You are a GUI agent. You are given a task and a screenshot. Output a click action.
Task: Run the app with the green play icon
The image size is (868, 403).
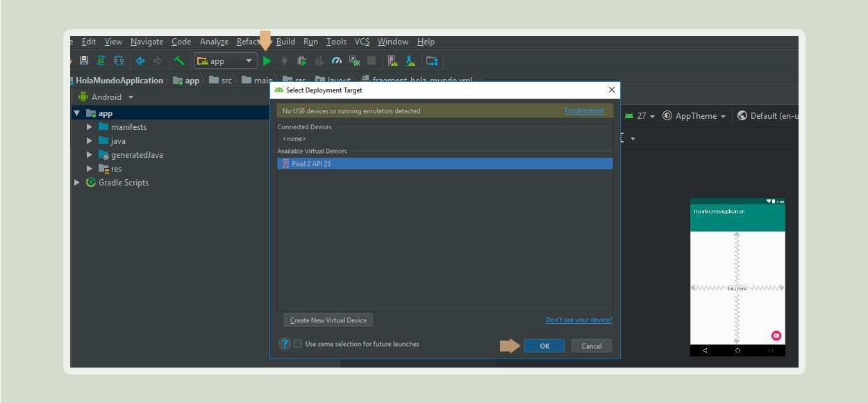[x=267, y=61]
